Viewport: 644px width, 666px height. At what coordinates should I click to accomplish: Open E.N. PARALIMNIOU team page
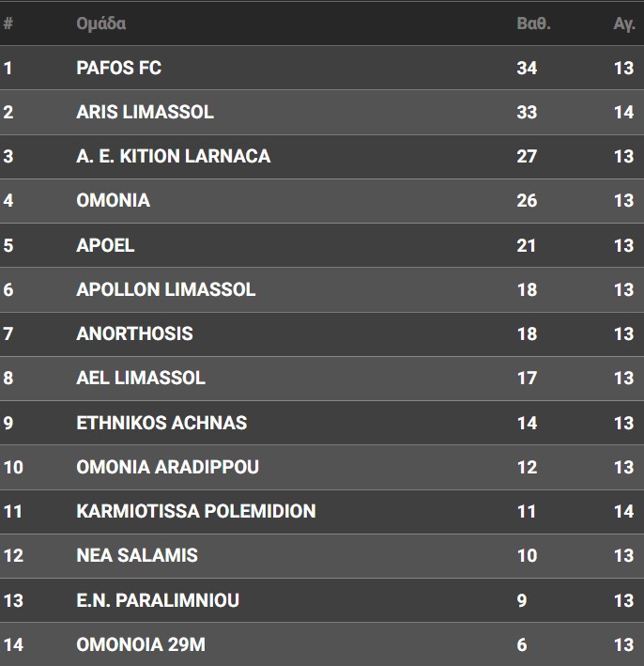coord(158,600)
